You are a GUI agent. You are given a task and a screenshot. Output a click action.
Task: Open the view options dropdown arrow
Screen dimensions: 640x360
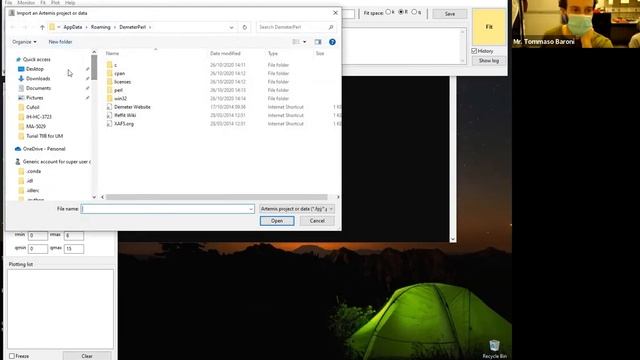click(x=304, y=42)
